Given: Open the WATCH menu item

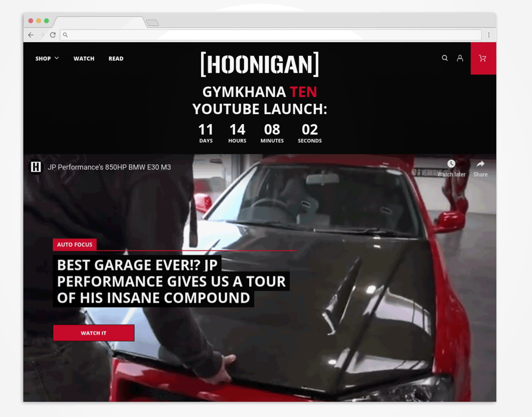Looking at the screenshot, I should click(84, 59).
